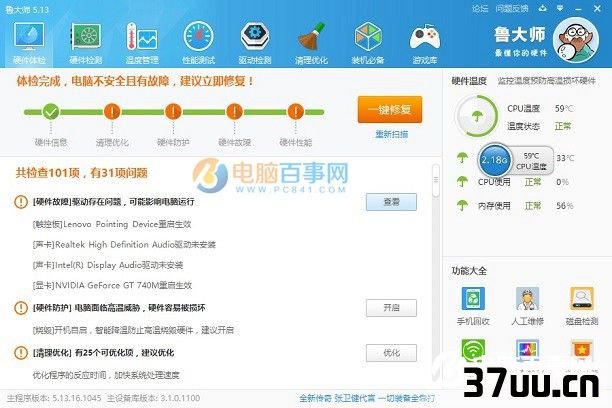The image size is (612, 408).
Task: Open the bottom promotional news link
Action: click(367, 398)
